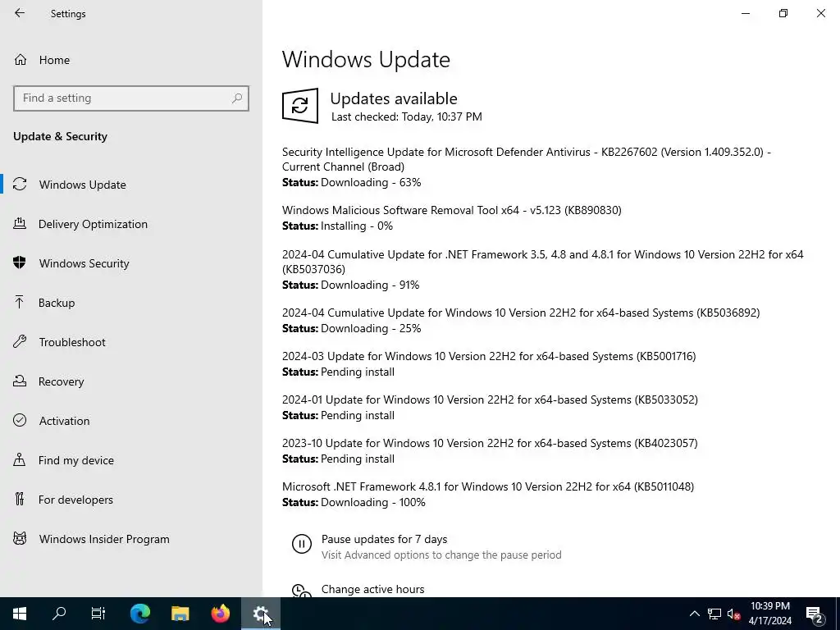Click the Activation checkmark circle icon
The image size is (840, 630).
[x=20, y=420]
